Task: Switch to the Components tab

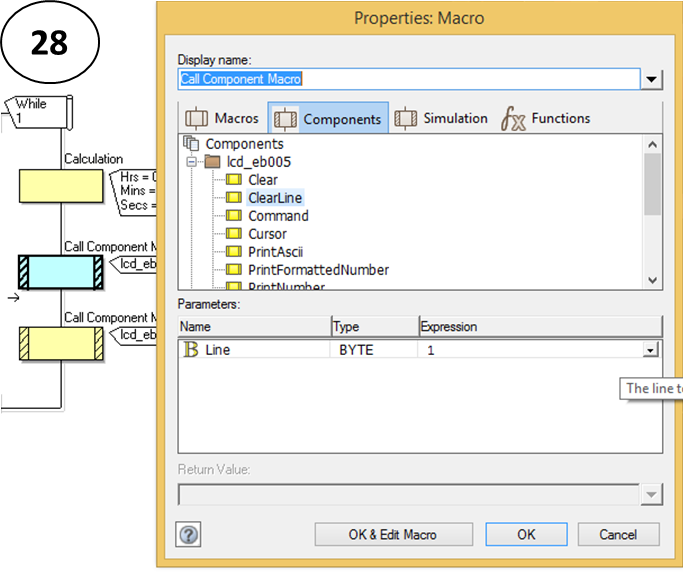Action: [x=328, y=118]
